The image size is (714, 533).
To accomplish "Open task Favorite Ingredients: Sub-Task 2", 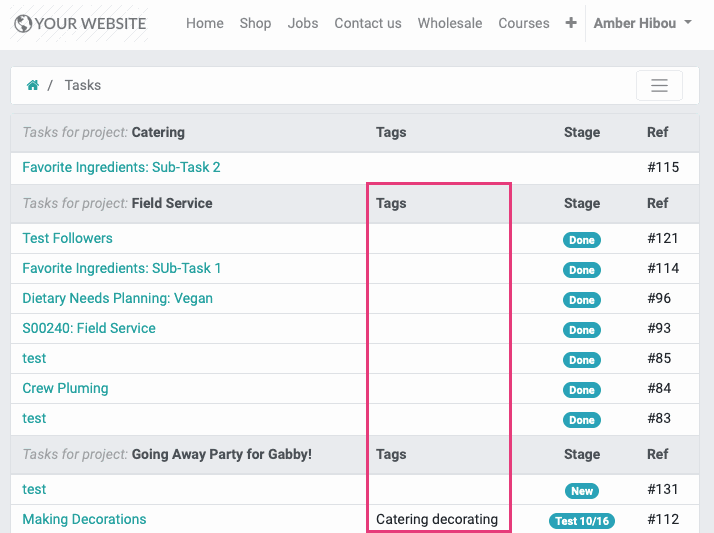I will pyautogui.click(x=121, y=167).
